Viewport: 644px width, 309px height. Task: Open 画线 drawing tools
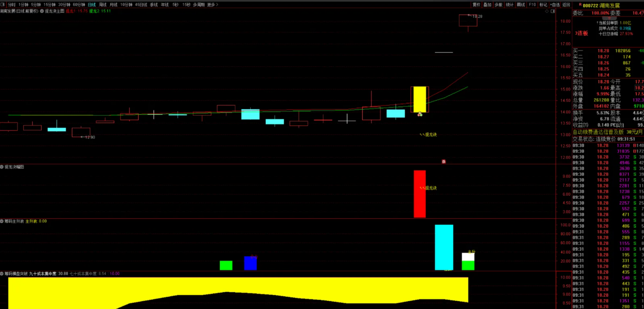[521, 5]
